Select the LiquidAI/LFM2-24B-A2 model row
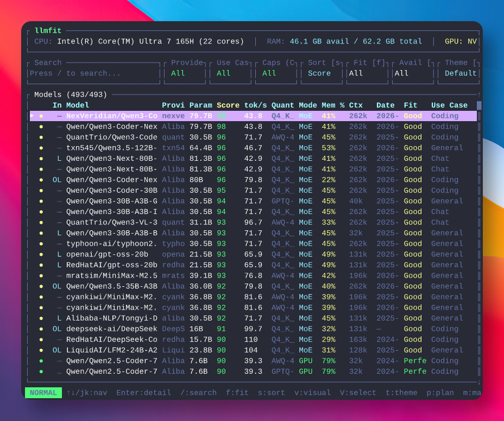Image resolution: width=504 pixels, height=421 pixels. 253,350
